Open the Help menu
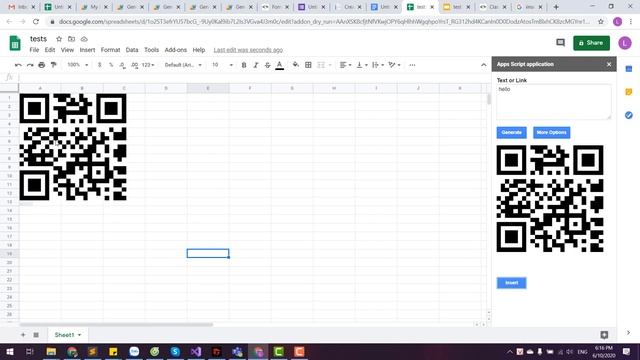 [x=199, y=50]
